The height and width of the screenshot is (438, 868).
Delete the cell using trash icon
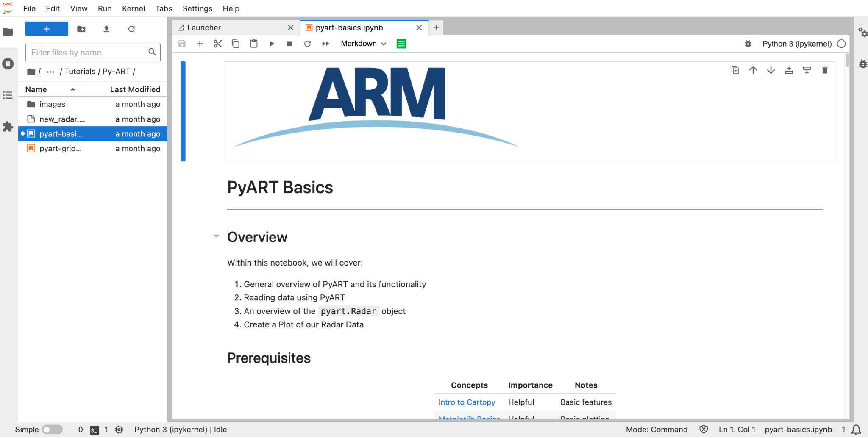click(x=824, y=70)
